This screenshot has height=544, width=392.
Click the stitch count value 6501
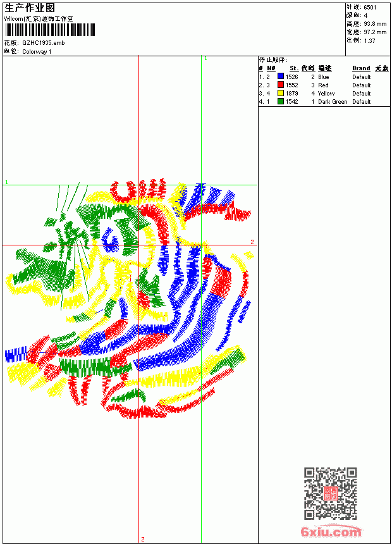click(370, 8)
